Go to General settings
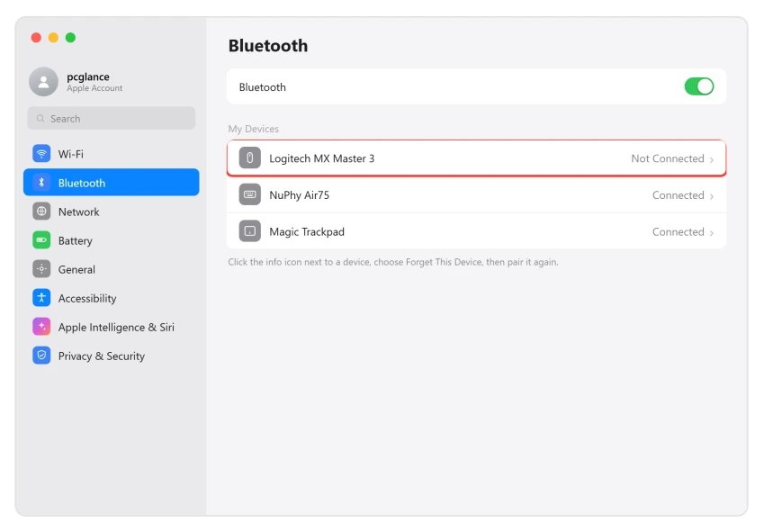Viewport: 764px width, 532px height. 111,269
